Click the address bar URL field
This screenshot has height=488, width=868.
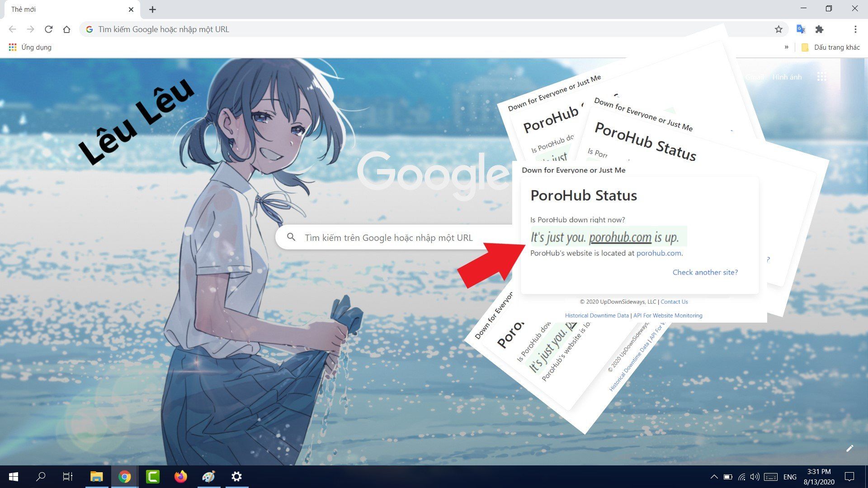(434, 29)
